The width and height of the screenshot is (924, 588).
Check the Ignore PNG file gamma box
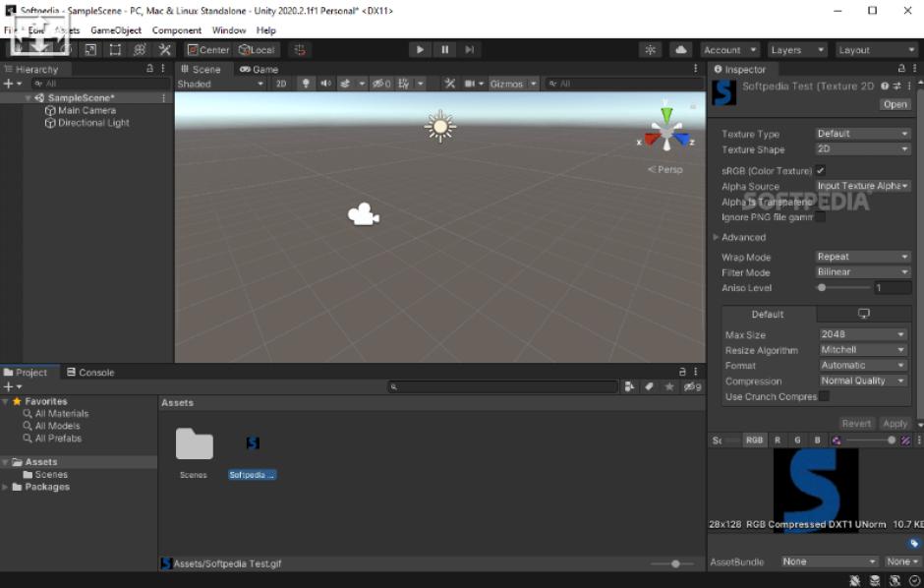click(820, 217)
